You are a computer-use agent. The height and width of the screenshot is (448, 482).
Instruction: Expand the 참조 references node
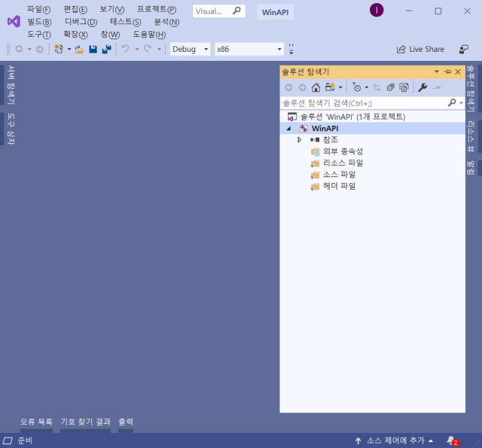point(299,140)
